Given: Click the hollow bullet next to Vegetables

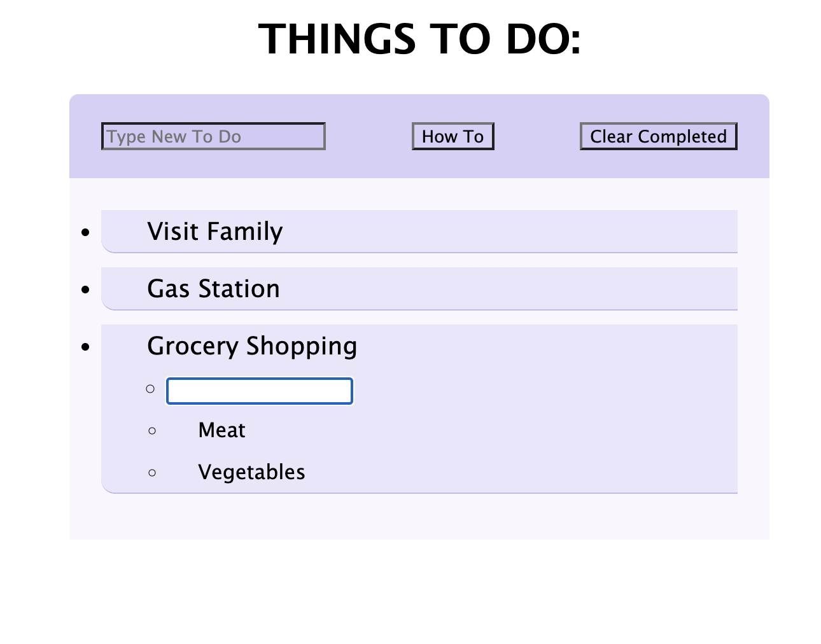Looking at the screenshot, I should [152, 473].
